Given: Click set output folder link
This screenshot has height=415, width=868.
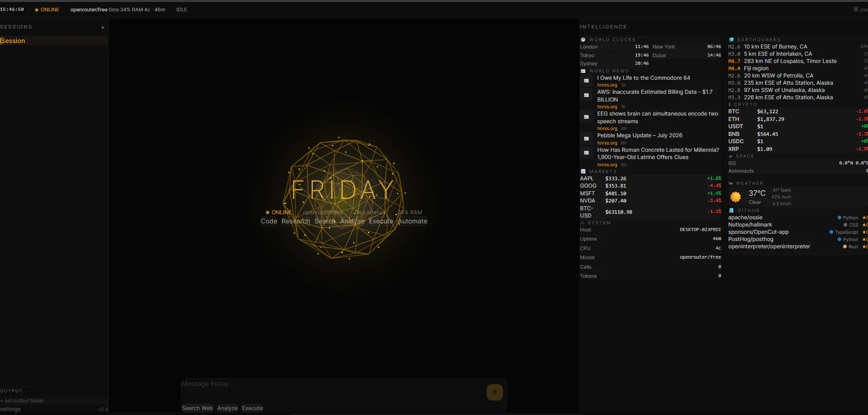Looking at the screenshot, I should point(23,401).
